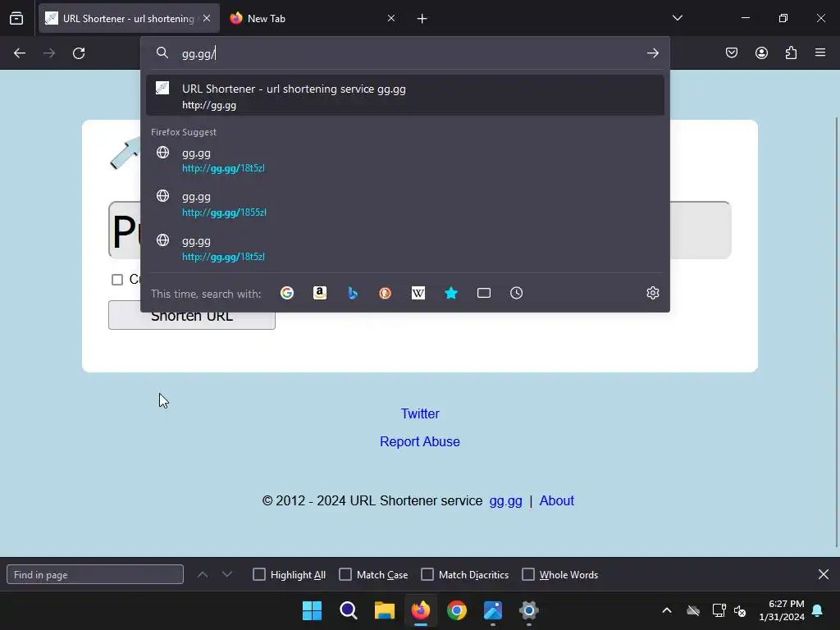Go to previous find result
This screenshot has width=840, height=630.
[x=203, y=574]
